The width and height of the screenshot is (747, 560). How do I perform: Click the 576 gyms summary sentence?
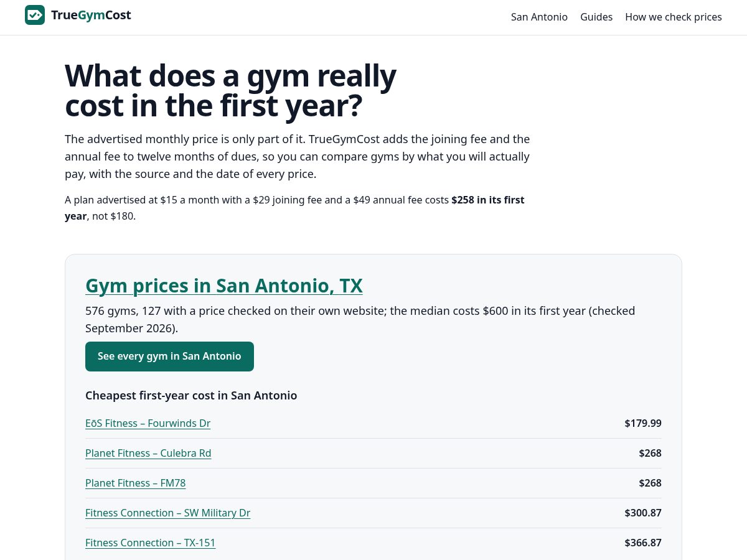coord(360,319)
